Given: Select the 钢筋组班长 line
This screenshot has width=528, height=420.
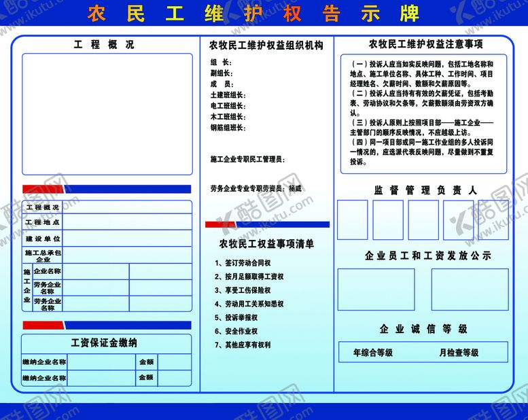Looking at the screenshot, I should click(228, 128).
